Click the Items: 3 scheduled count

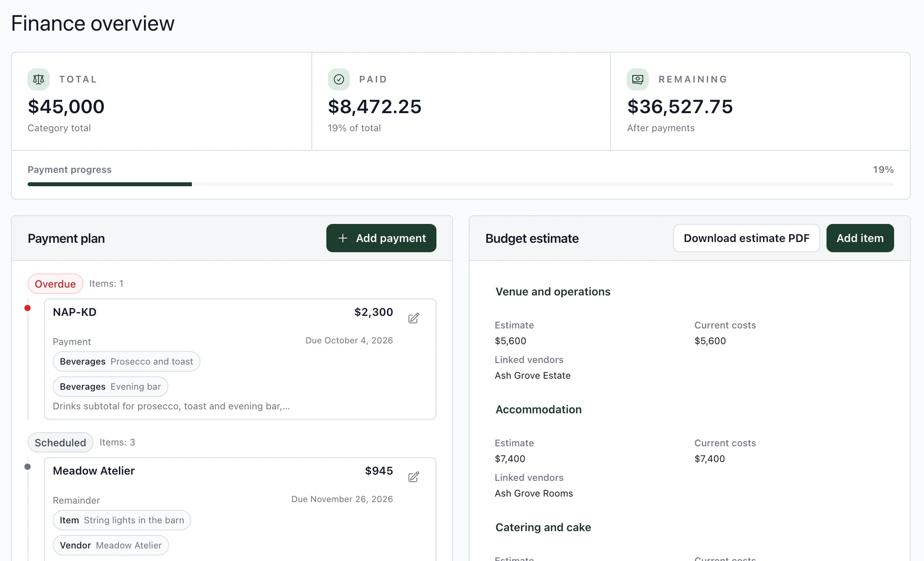117,442
